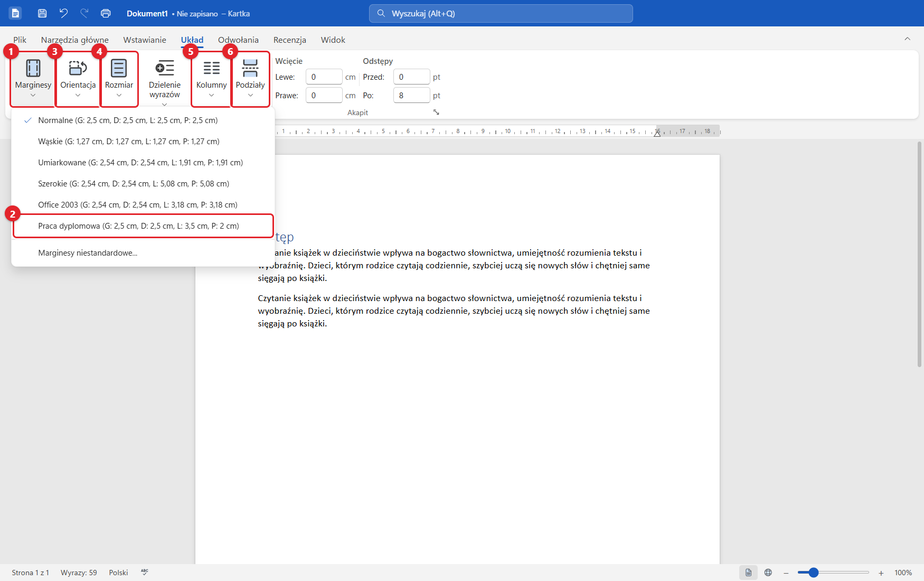Zoom in with the plus button
Viewport: 924px width, 581px height.
pyautogui.click(x=881, y=573)
